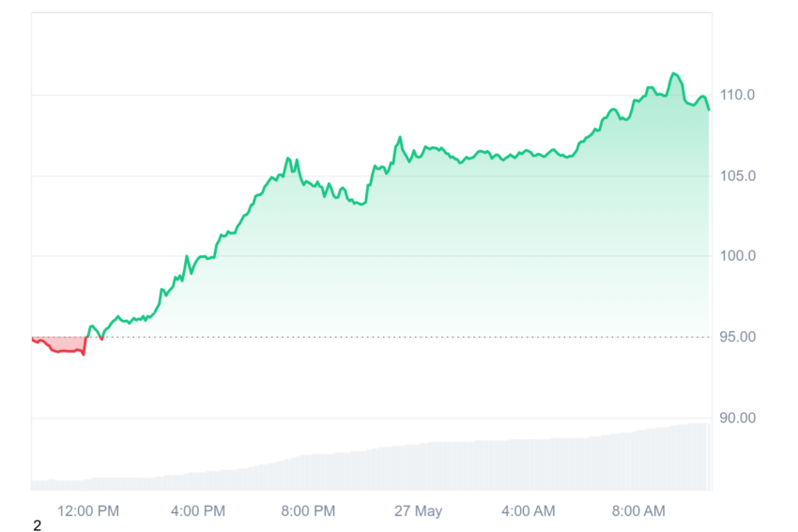
Task: Select the 4:00 AM time label
Action: 528,511
